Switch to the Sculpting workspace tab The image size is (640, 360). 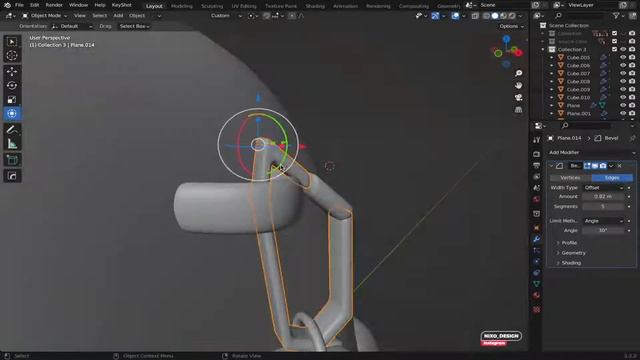click(212, 6)
